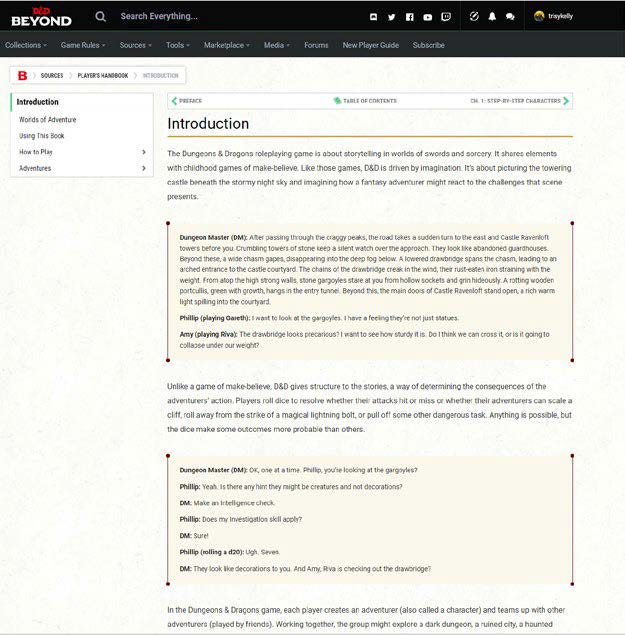Screen dimensions: 625x635
Task: Expand the Collections dropdown menu
Action: 27,45
